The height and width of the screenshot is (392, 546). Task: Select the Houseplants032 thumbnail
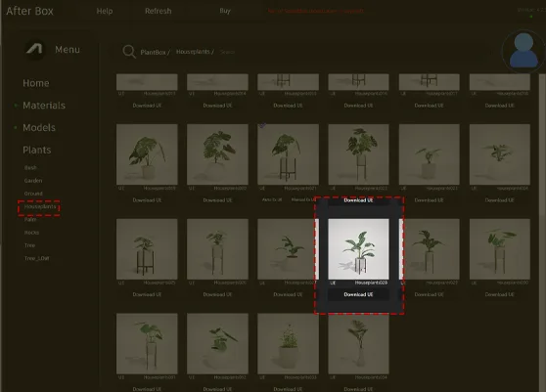[x=217, y=344]
